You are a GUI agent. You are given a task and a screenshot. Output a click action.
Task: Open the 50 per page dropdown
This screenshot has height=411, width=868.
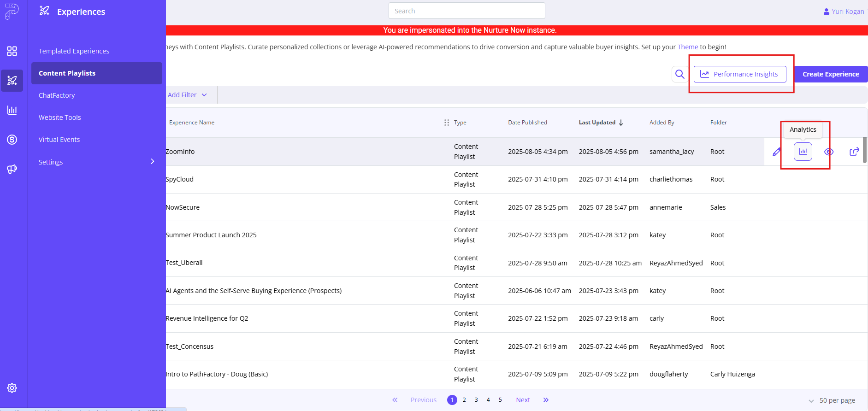(x=832, y=400)
